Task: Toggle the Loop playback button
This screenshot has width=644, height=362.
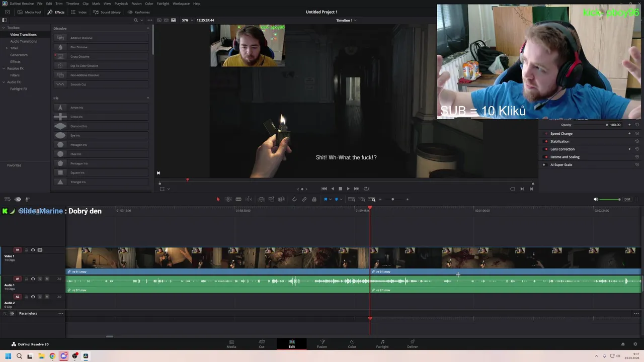Action: pyautogui.click(x=366, y=189)
